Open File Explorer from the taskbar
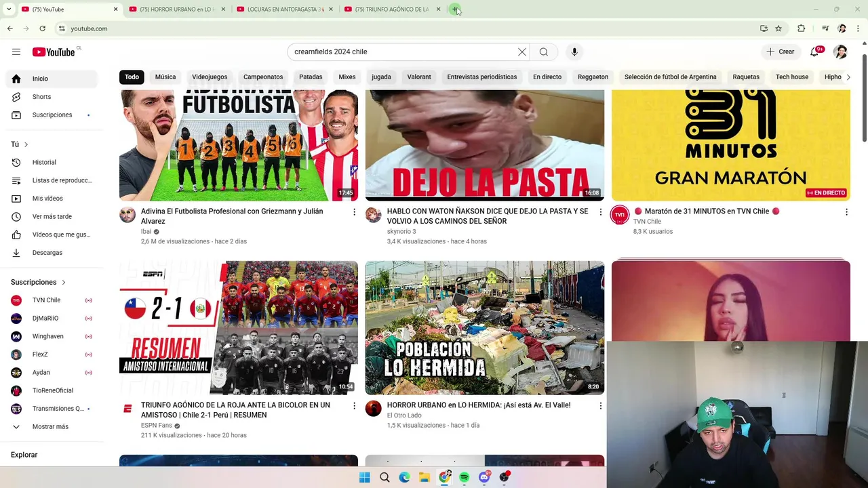 (424, 477)
